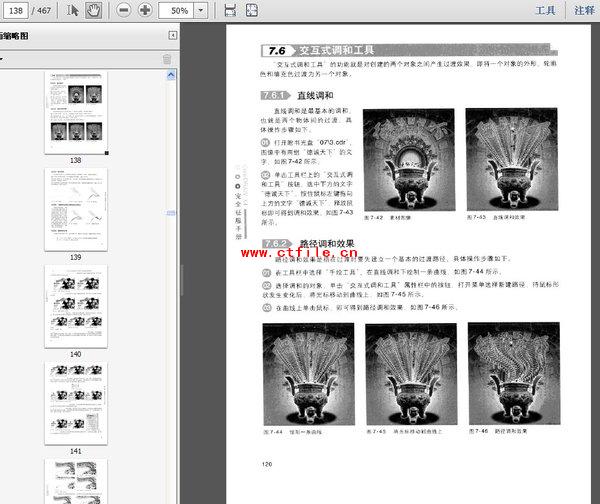
Task: Select page 140 thumbnail
Action: tap(75, 305)
